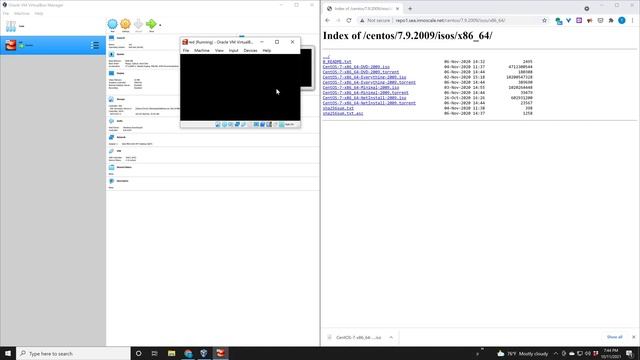The width and height of the screenshot is (640, 360).
Task: Open Devices menu in the running VM window
Action: pos(250,51)
